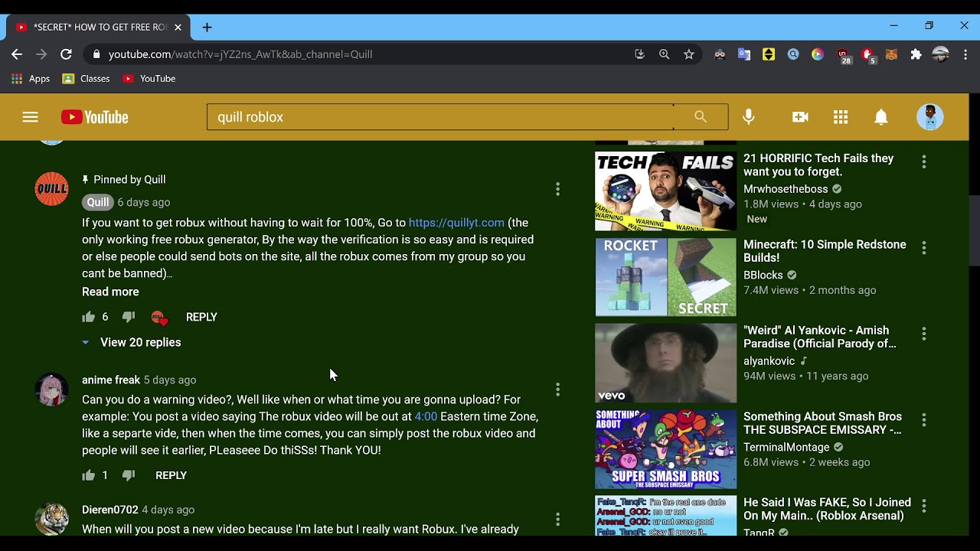Open the YouTube apps grid
The height and width of the screenshot is (551, 980).
pyautogui.click(x=841, y=117)
